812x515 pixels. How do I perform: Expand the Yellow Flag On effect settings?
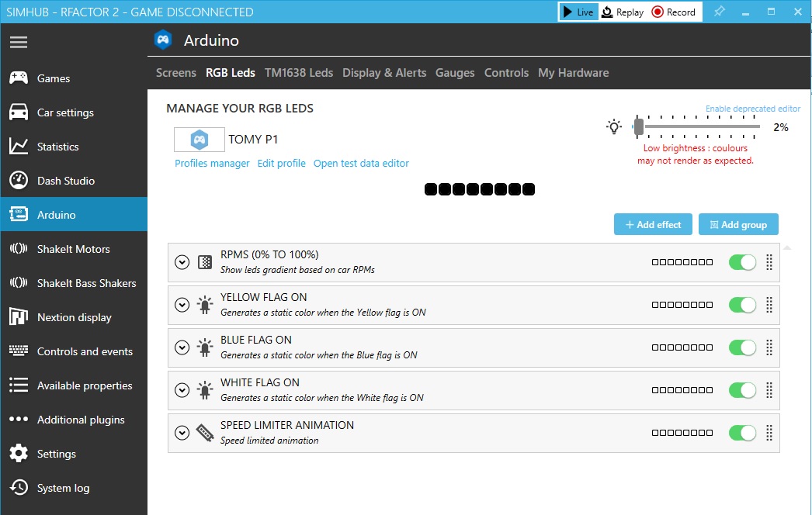point(182,305)
